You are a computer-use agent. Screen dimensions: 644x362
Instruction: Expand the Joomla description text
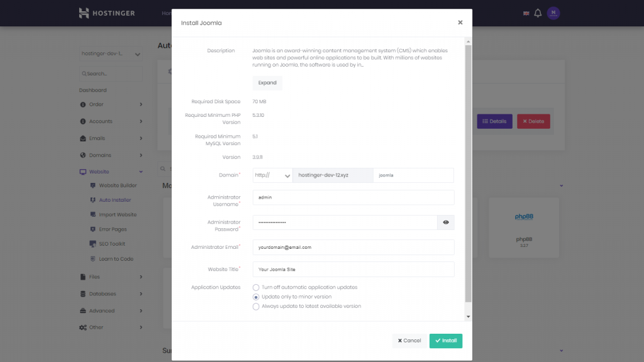[267, 83]
